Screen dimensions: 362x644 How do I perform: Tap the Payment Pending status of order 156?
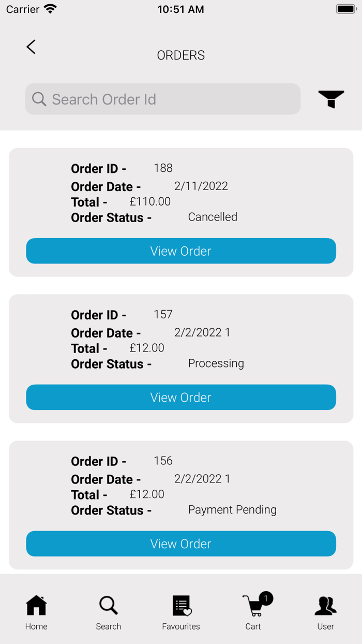click(x=233, y=510)
